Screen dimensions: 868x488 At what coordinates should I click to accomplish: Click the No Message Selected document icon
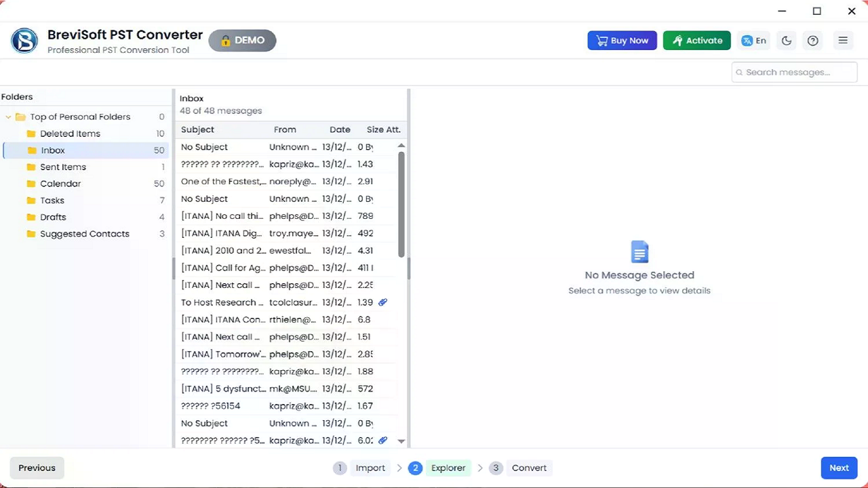click(639, 251)
